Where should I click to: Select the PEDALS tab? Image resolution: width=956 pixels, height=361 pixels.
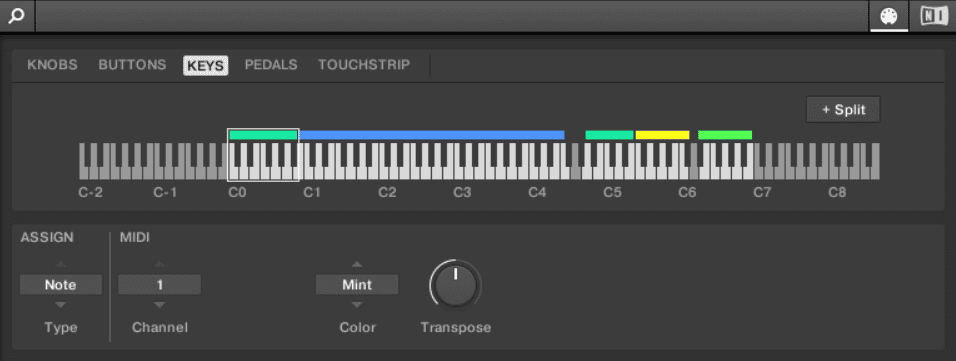(x=271, y=65)
